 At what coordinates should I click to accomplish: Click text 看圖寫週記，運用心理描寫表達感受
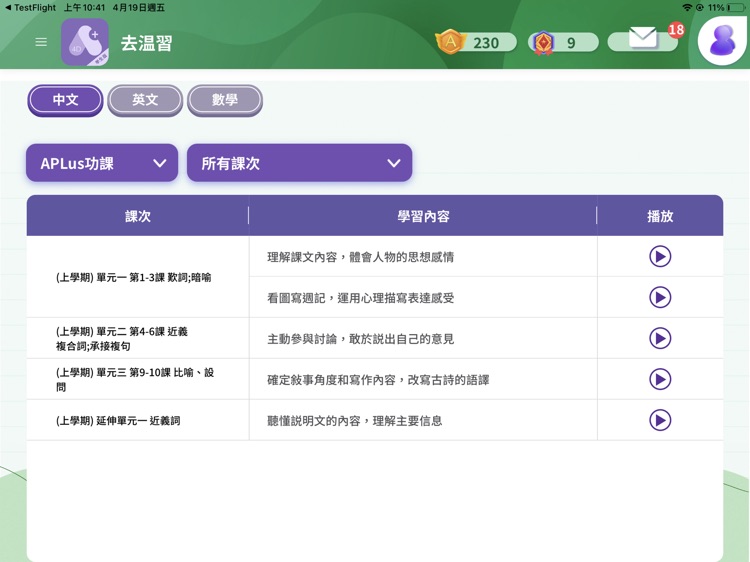[x=361, y=298]
